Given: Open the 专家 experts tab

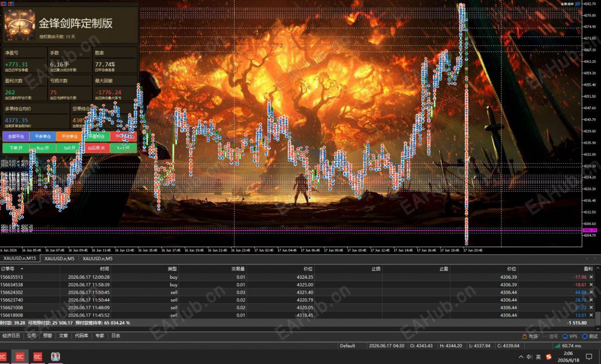Looking at the screenshot, I should 100,335.
